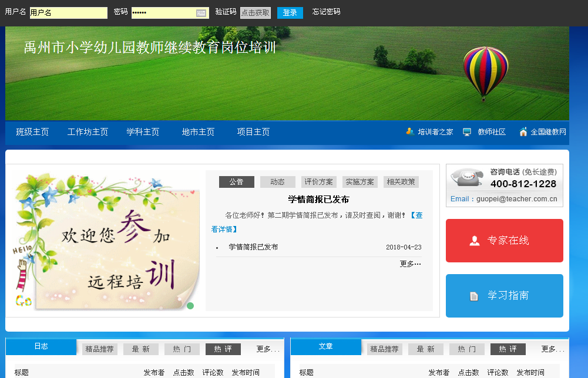Select the 相关政策 tab

click(401, 182)
